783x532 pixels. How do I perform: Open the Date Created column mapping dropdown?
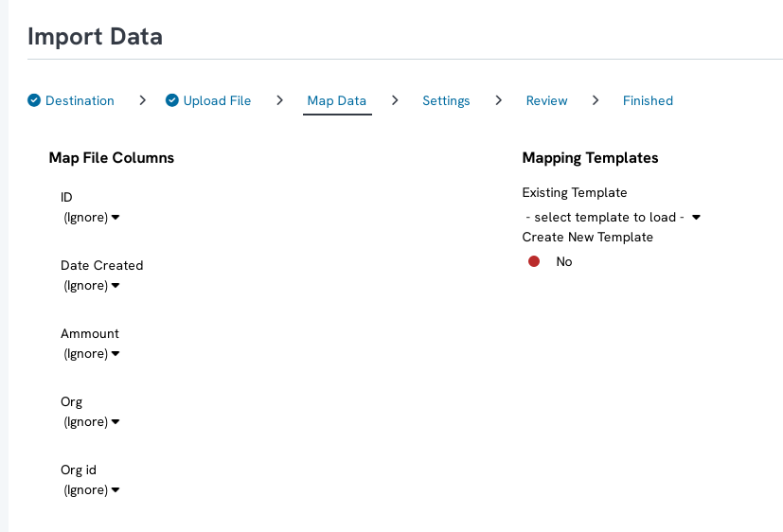pyautogui.click(x=92, y=286)
